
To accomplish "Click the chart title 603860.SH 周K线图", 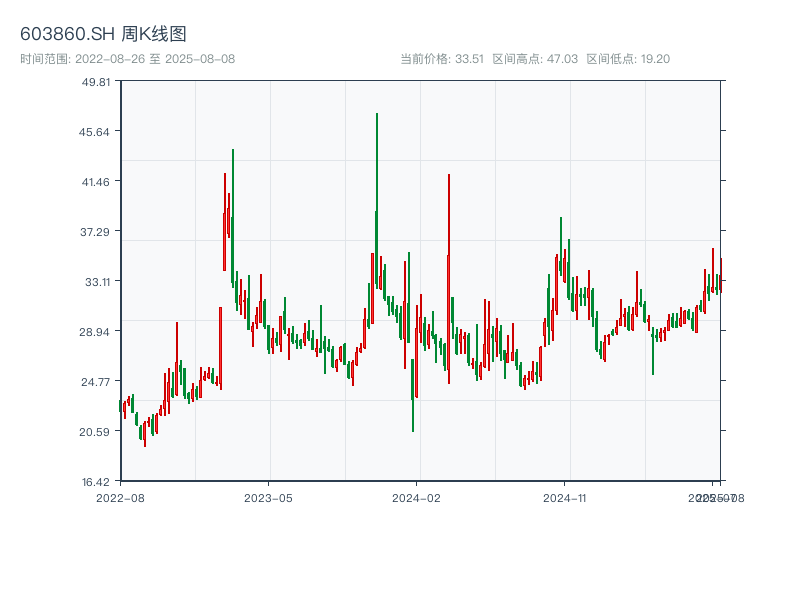I will click(x=103, y=34).
